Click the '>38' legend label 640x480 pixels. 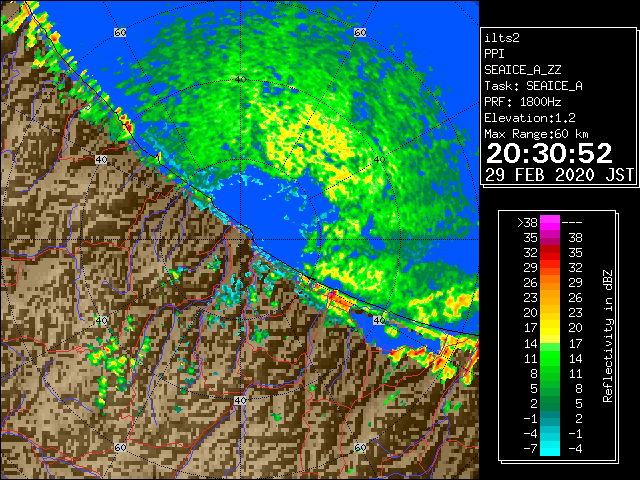click(527, 223)
